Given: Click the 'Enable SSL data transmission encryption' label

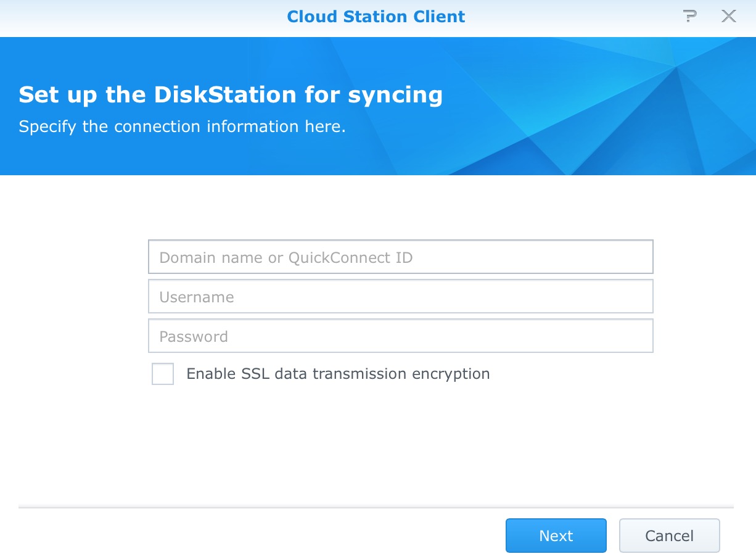Looking at the screenshot, I should point(338,374).
